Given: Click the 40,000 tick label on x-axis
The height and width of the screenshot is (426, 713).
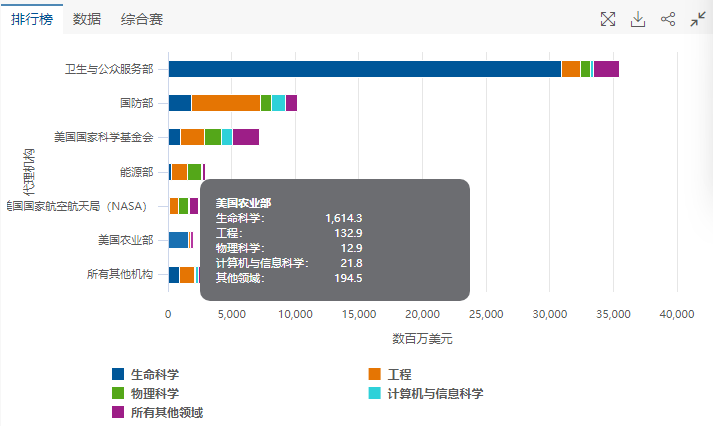Looking at the screenshot, I should (x=677, y=314).
